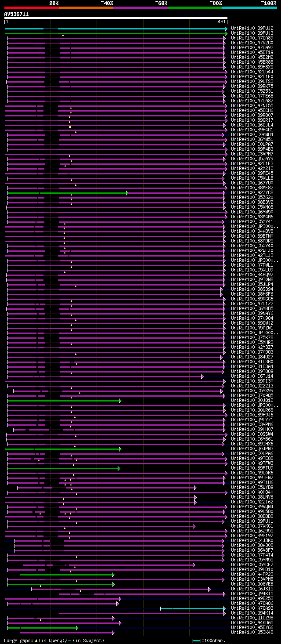Image resolution: width=281 pixels, height=644 pixels.
Task: Click the green alignment bar for Q0JQ12
Action: (x=64, y=401)
